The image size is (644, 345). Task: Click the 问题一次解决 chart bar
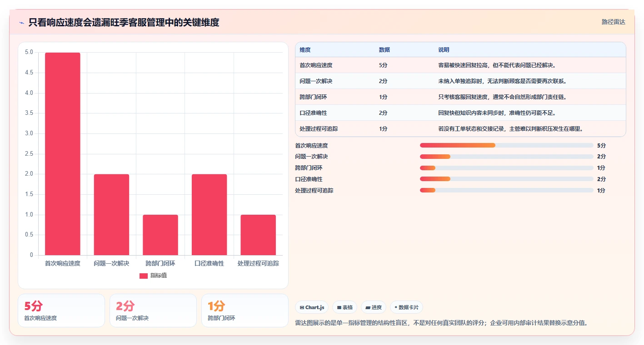(x=111, y=215)
